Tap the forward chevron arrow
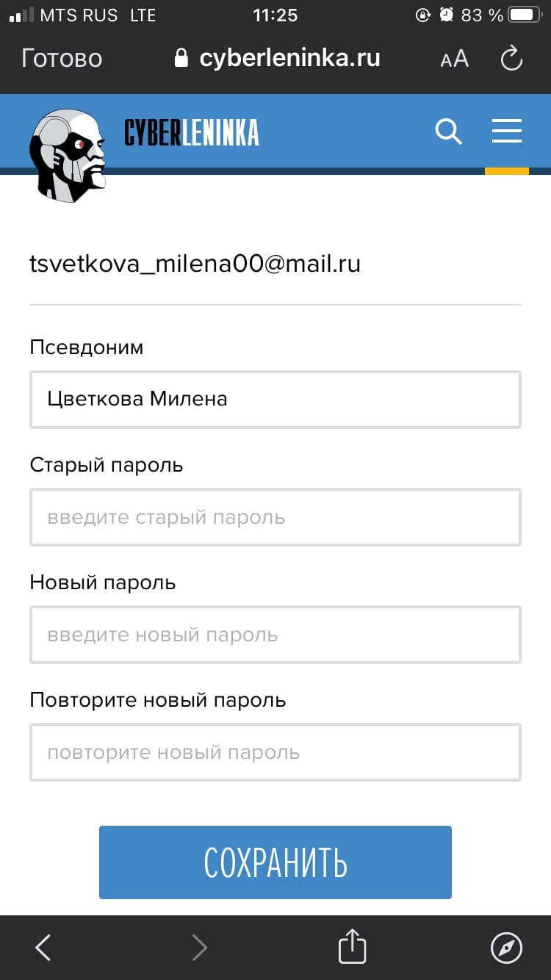The image size is (551, 980). pyautogui.click(x=199, y=948)
